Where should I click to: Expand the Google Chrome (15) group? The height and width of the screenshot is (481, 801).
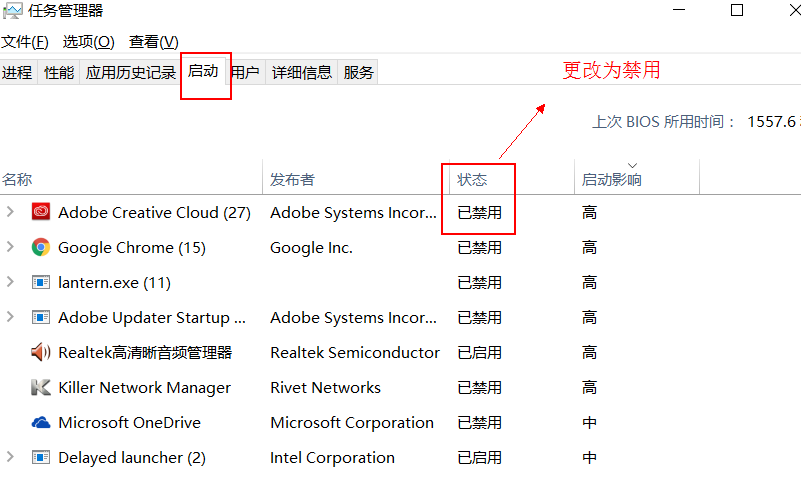[10, 247]
